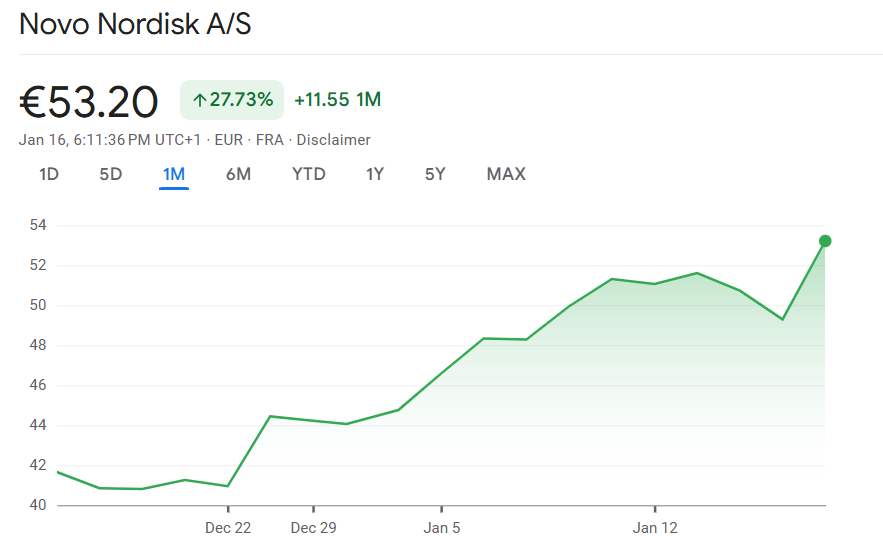Open the Disclaimer link

point(334,140)
